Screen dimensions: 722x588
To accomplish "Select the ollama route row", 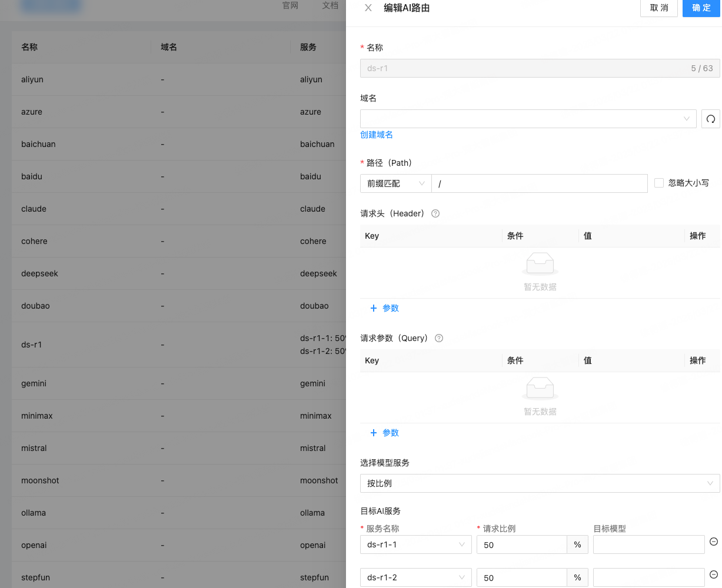I will [x=179, y=513].
